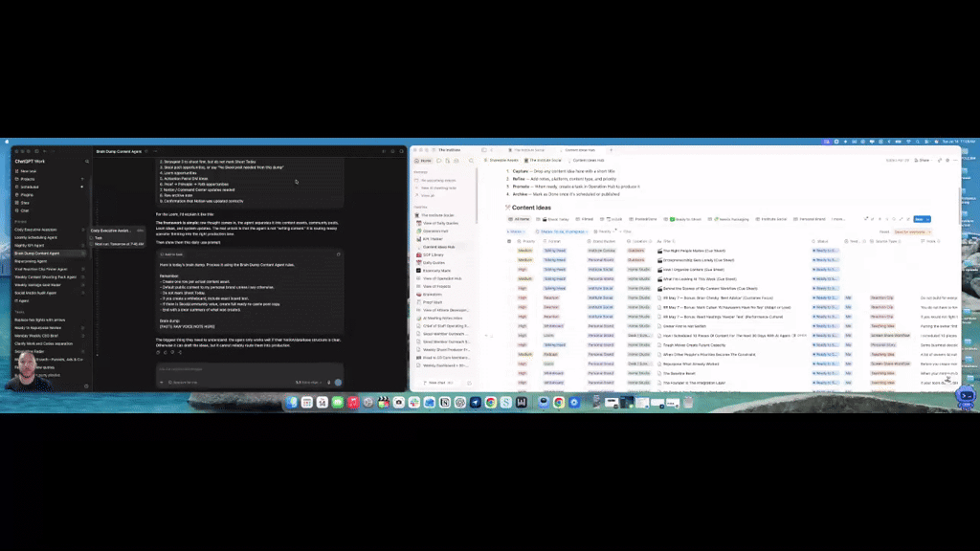Open the Repurposing Agent project

pos(31,261)
